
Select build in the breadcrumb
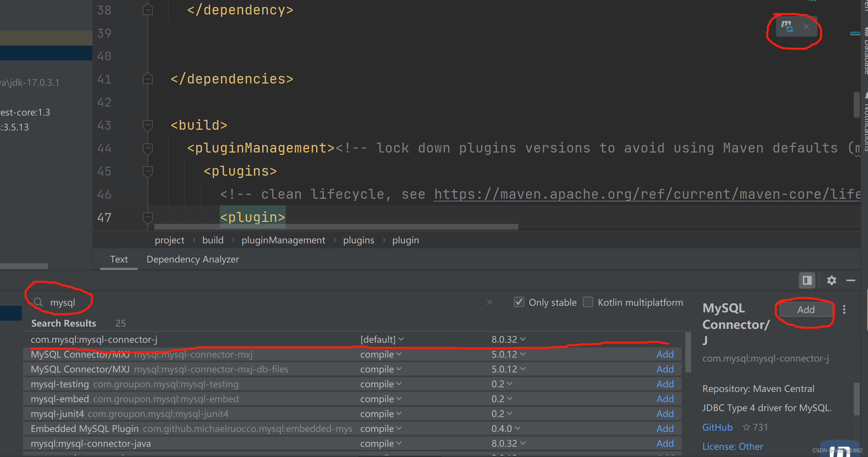tap(212, 240)
